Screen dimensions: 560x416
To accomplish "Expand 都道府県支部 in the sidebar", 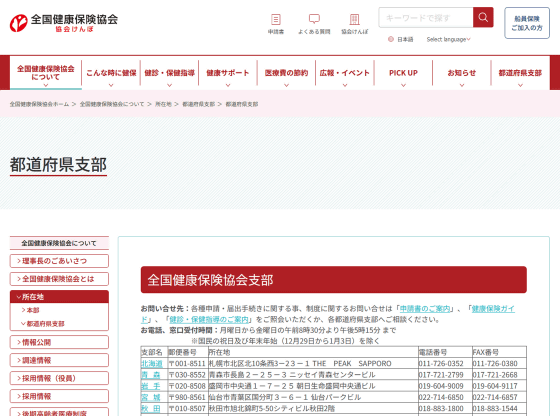I will click(x=45, y=324).
